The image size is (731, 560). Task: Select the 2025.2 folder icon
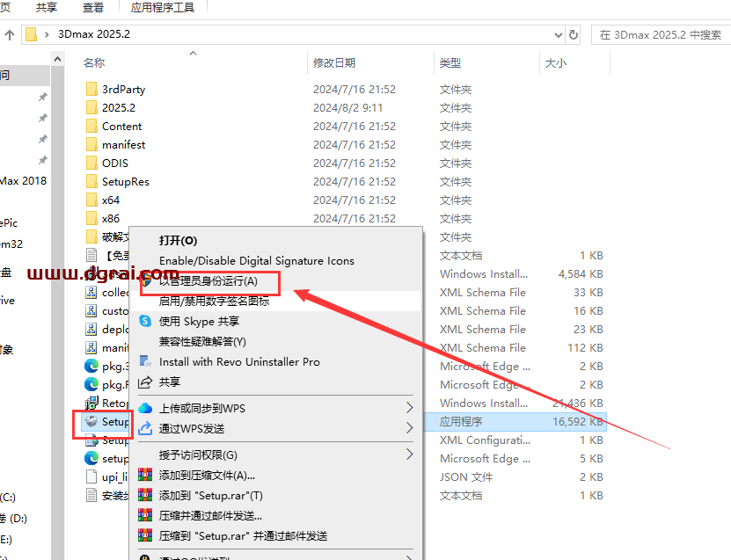91,107
